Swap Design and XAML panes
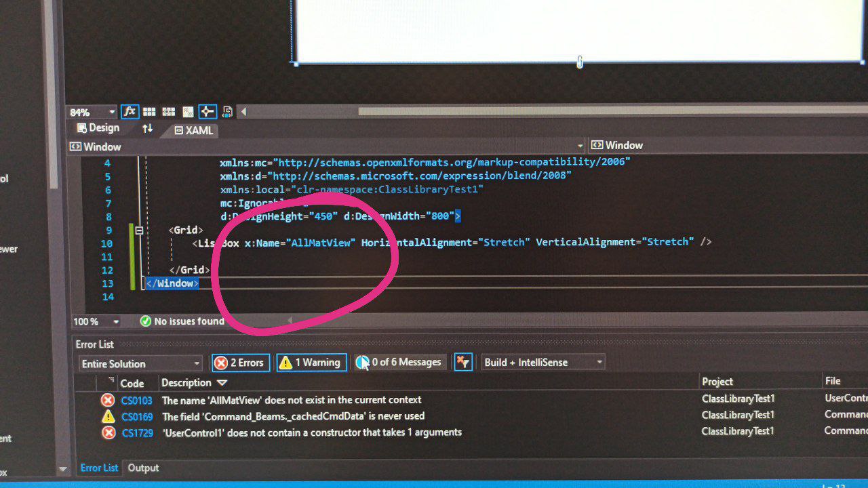The image size is (868, 488). coord(147,128)
